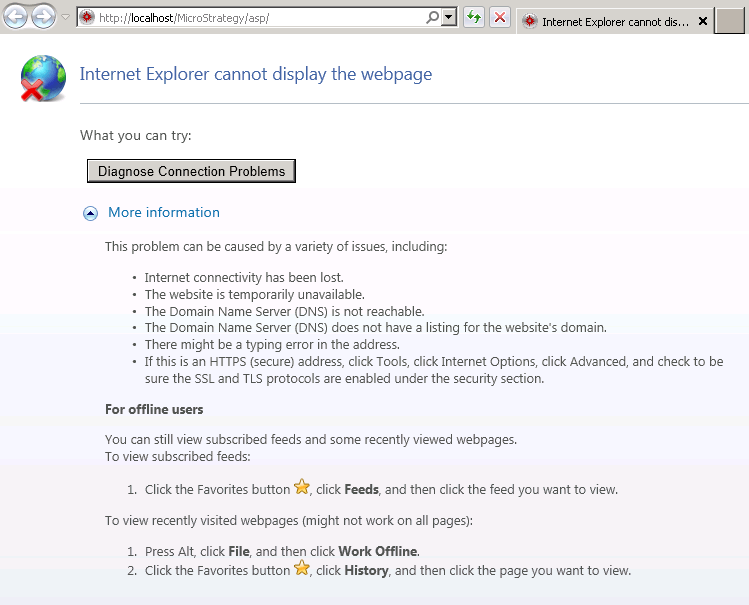Click the magnifier search icon in the address bar
The width and height of the screenshot is (749, 605).
click(x=432, y=18)
